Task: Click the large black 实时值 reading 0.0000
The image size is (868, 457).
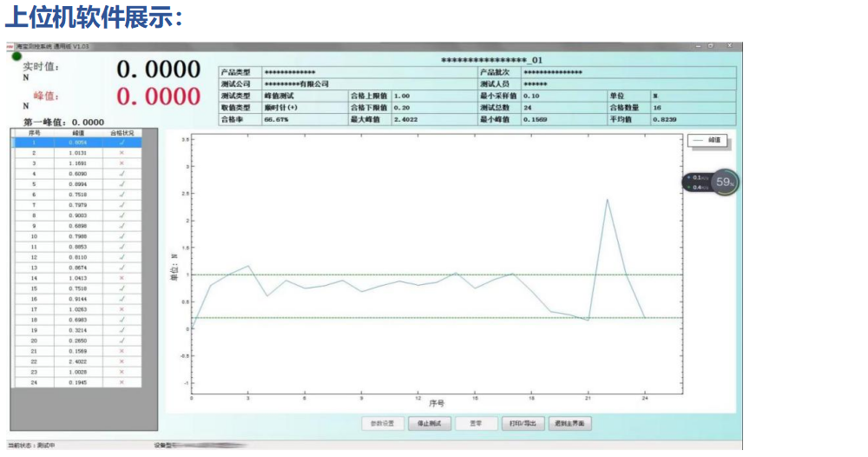Action: click(158, 70)
